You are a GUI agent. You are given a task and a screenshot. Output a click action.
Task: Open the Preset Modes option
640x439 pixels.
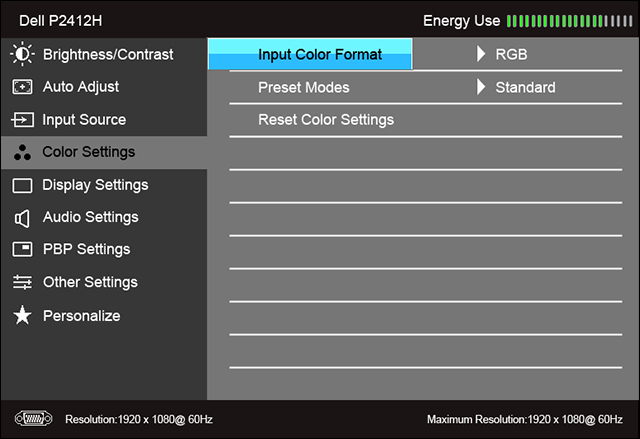pyautogui.click(x=303, y=87)
